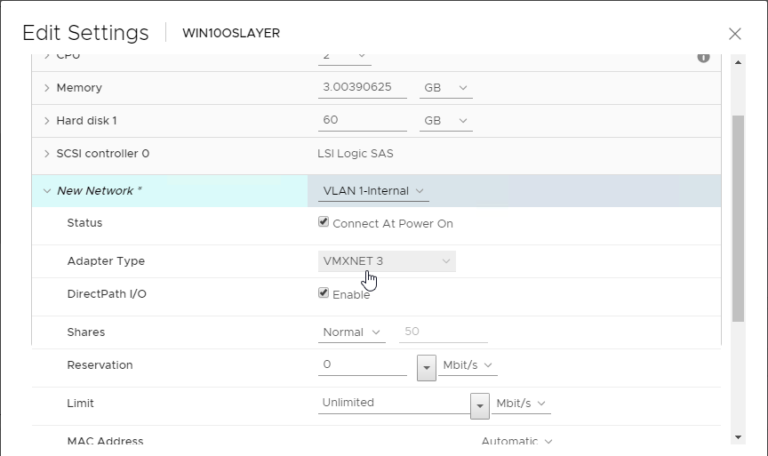Expand SCSI controller 0 details
Image resolution: width=768 pixels, height=456 pixels.
47,154
